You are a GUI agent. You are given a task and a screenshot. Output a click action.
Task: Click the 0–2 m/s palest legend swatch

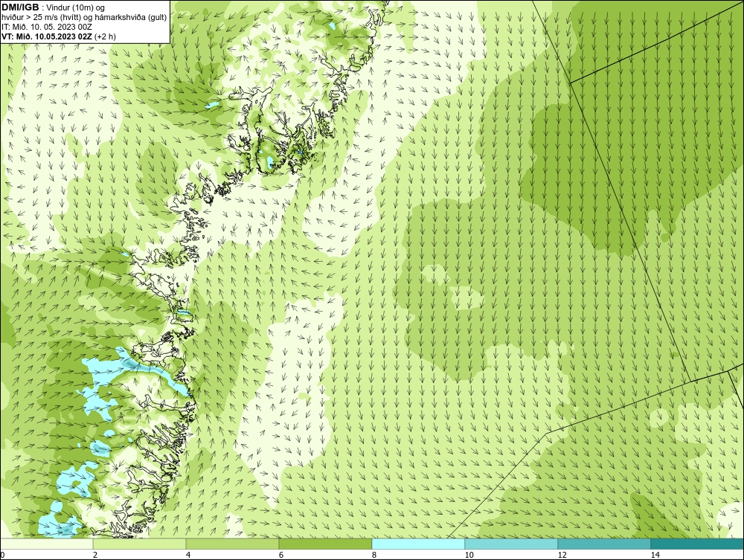click(x=46, y=544)
